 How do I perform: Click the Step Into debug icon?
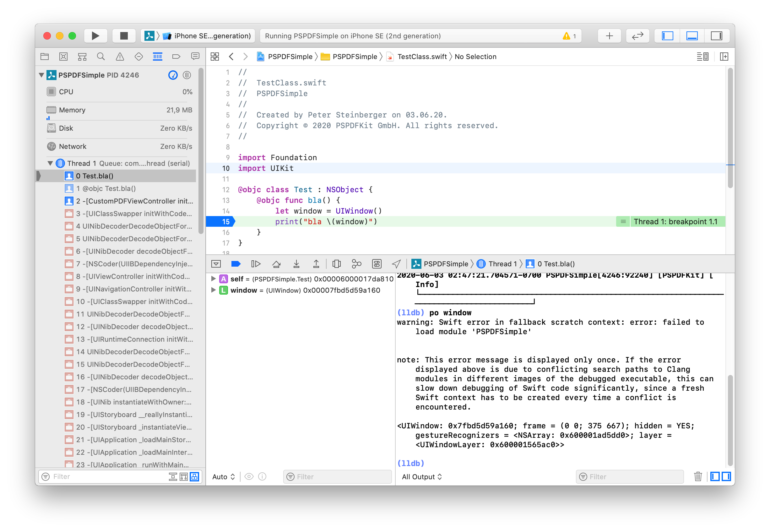click(296, 264)
